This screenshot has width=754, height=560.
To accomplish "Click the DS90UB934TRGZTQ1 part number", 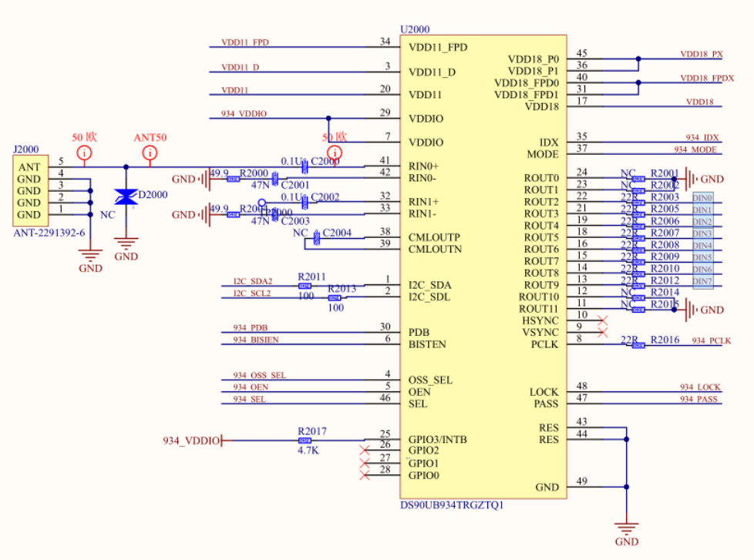I will [452, 505].
